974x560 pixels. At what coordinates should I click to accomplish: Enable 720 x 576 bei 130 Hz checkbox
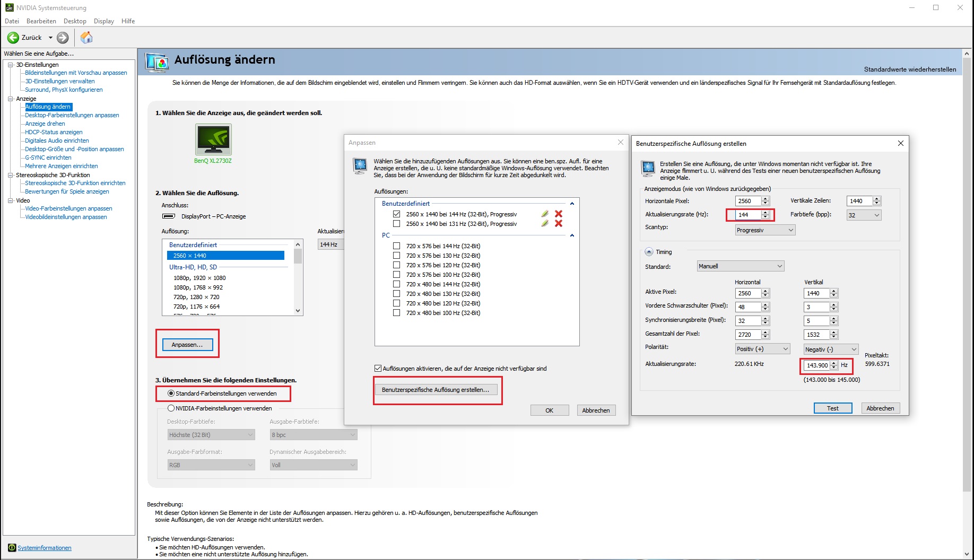point(396,255)
